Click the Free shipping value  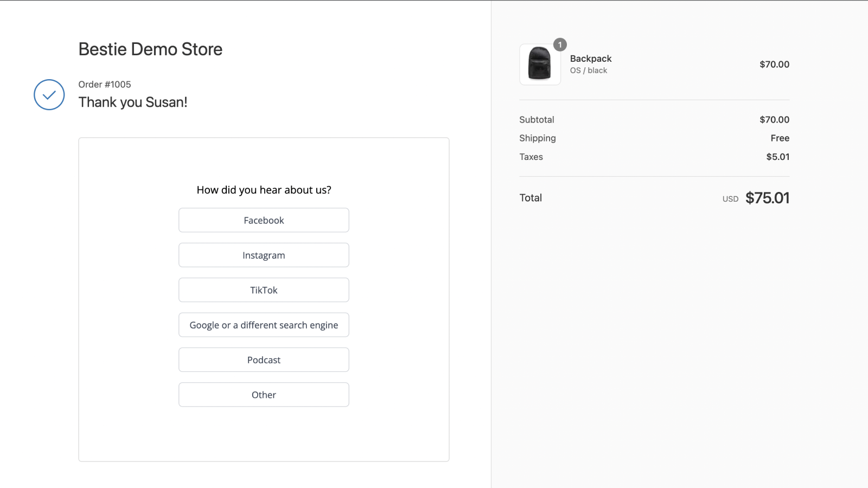coord(780,138)
